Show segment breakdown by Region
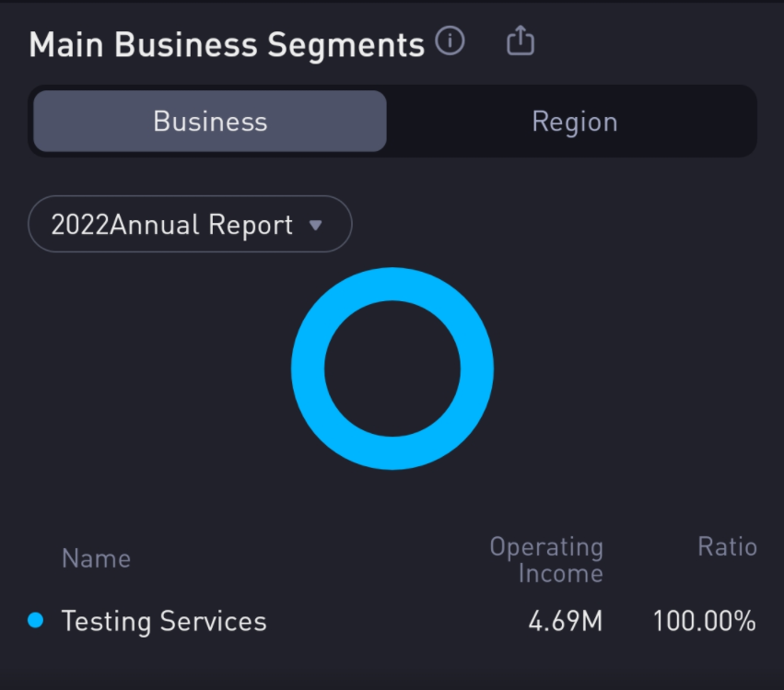 pyautogui.click(x=574, y=122)
